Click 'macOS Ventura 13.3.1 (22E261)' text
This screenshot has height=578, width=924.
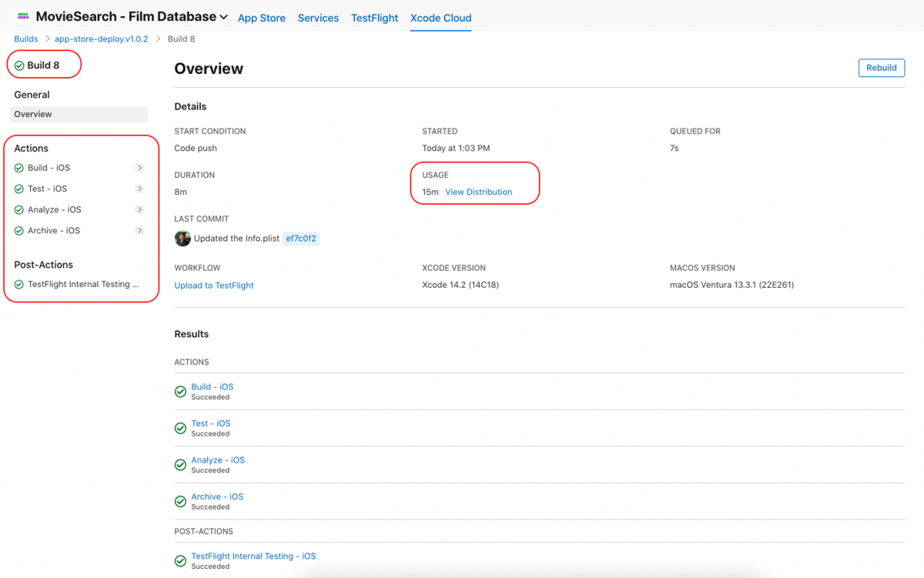(731, 285)
